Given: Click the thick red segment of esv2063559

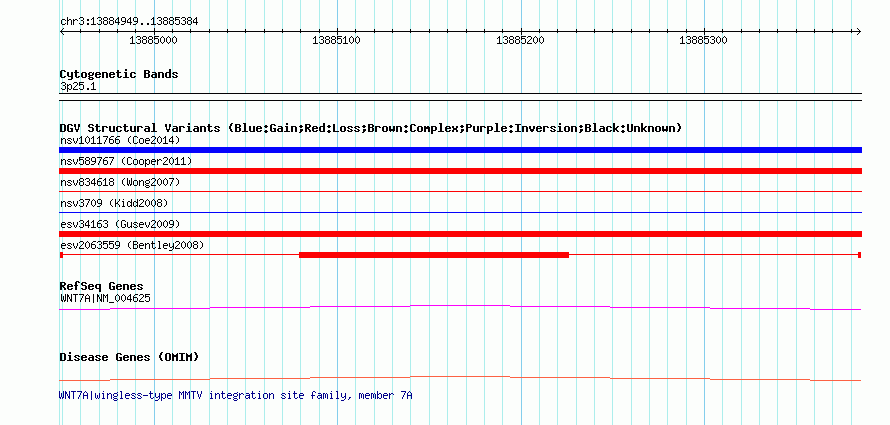Looking at the screenshot, I should click(434, 255).
